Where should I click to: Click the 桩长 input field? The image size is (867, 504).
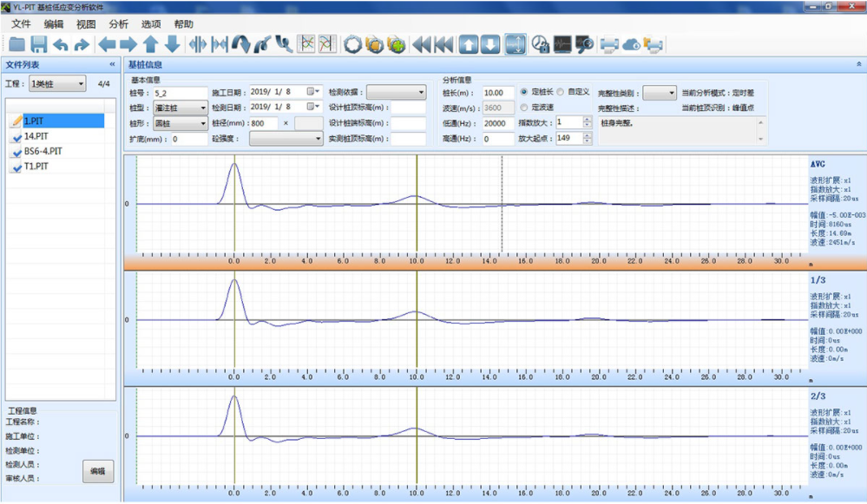click(498, 93)
